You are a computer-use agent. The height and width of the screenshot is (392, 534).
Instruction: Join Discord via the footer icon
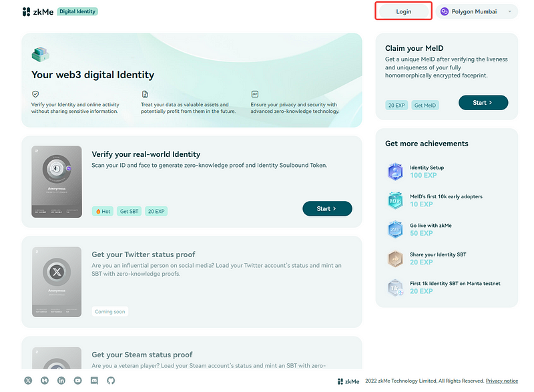(x=94, y=380)
